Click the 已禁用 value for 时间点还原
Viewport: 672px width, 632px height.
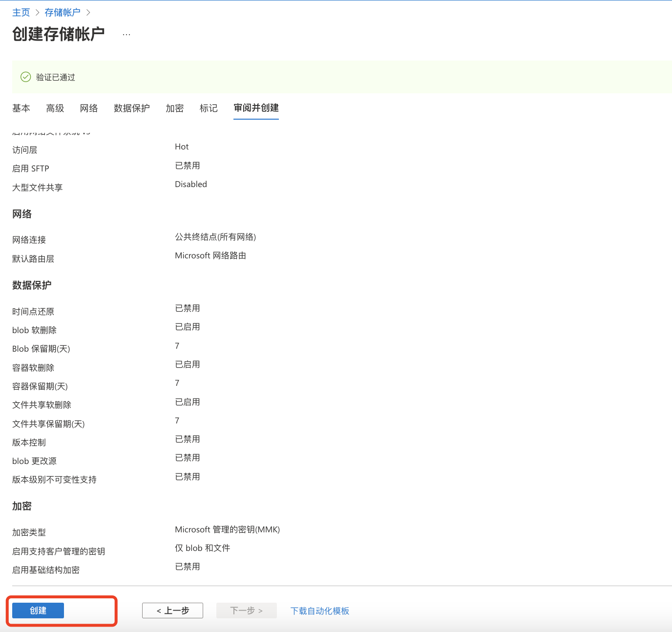click(188, 308)
